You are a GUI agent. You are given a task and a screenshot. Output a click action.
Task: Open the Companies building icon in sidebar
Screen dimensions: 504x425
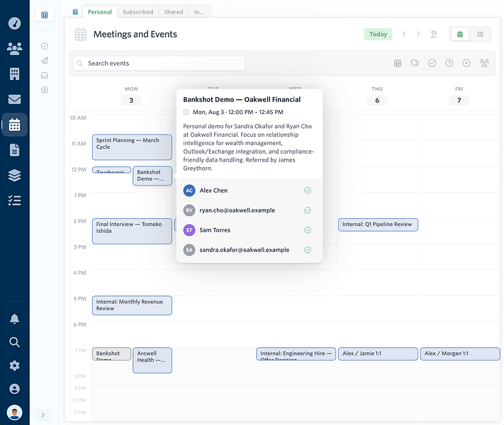(x=14, y=74)
